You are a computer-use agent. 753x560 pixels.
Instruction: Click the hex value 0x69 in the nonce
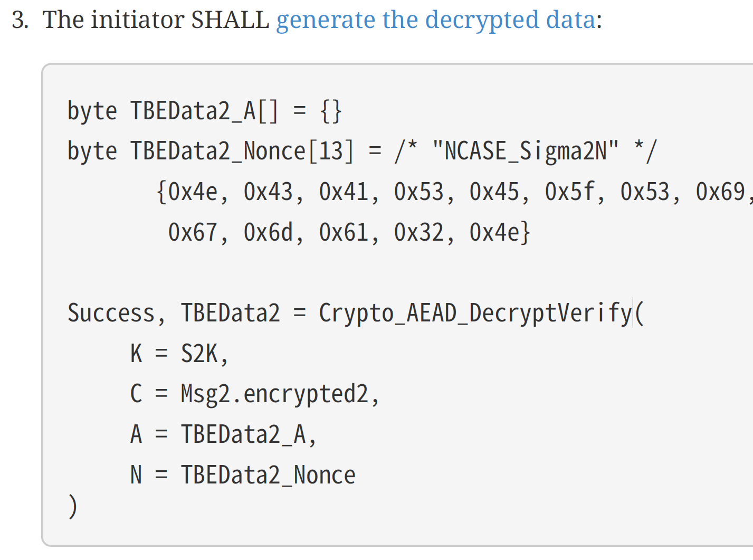click(x=720, y=192)
